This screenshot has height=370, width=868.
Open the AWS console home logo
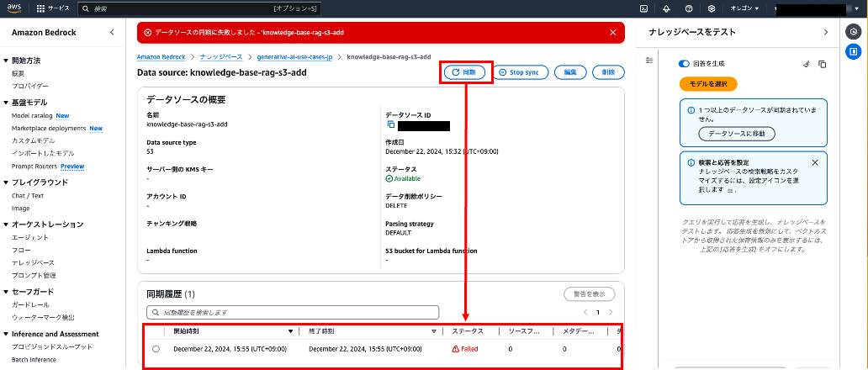(13, 8)
